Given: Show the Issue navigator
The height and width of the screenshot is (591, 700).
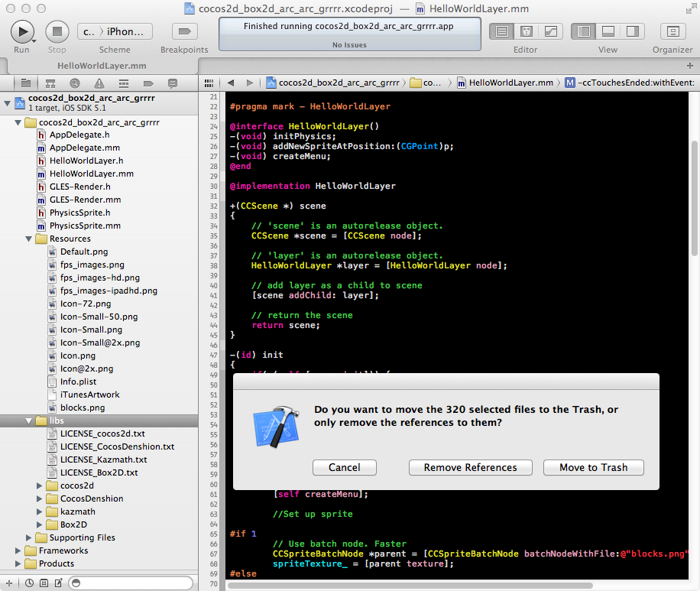Looking at the screenshot, I should [99, 83].
